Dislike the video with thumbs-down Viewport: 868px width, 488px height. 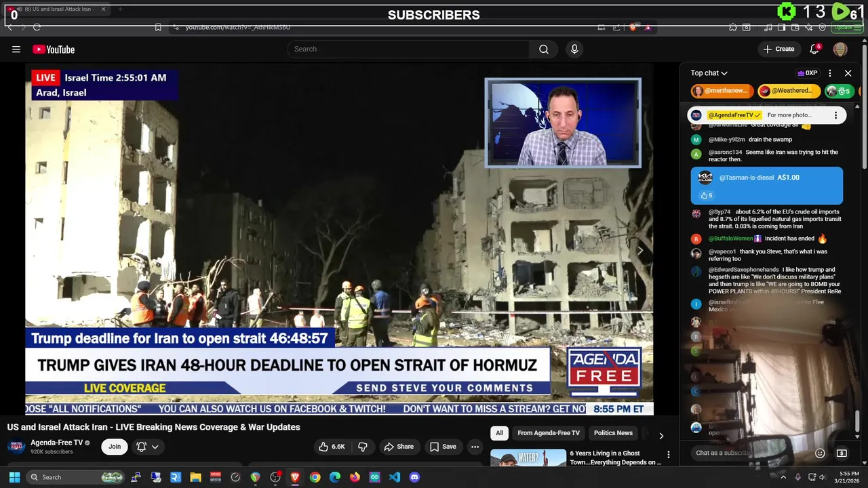tap(363, 447)
